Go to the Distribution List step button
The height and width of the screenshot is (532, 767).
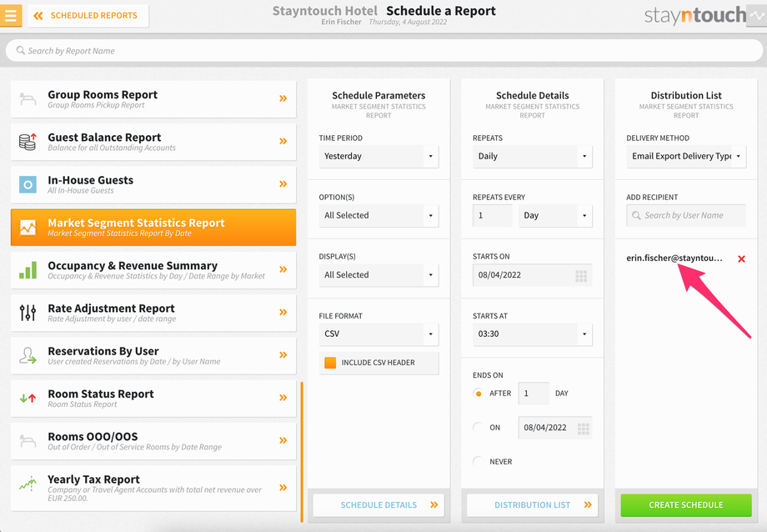pyautogui.click(x=532, y=505)
